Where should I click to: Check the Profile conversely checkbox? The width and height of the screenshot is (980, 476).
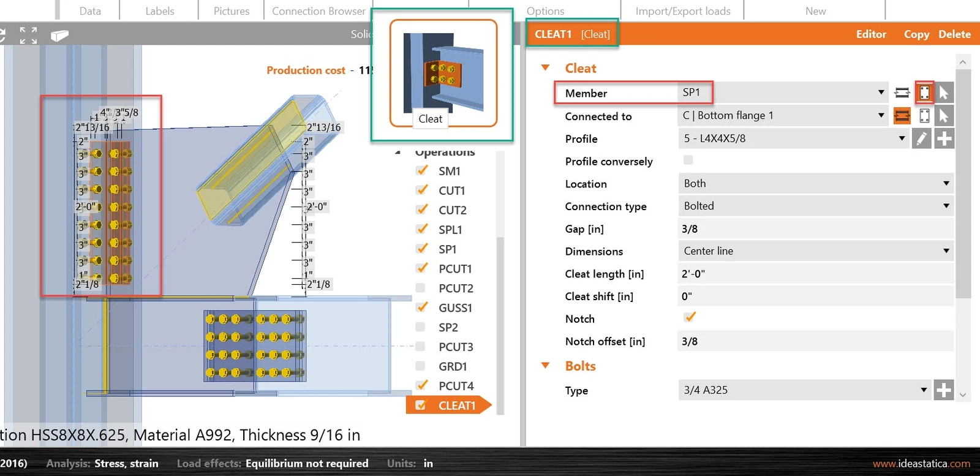688,160
